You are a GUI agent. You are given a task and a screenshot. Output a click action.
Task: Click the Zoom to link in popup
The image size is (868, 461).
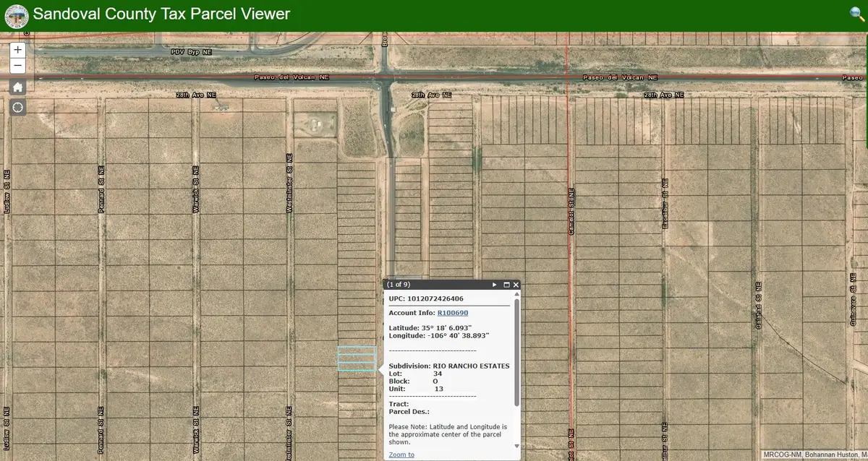401,454
